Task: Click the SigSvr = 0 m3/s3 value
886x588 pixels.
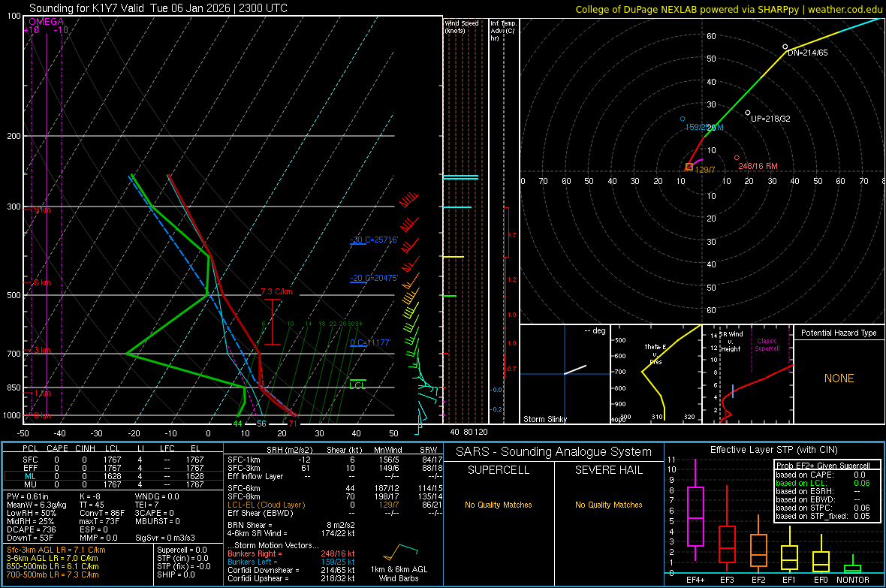Action: pyautogui.click(x=165, y=538)
